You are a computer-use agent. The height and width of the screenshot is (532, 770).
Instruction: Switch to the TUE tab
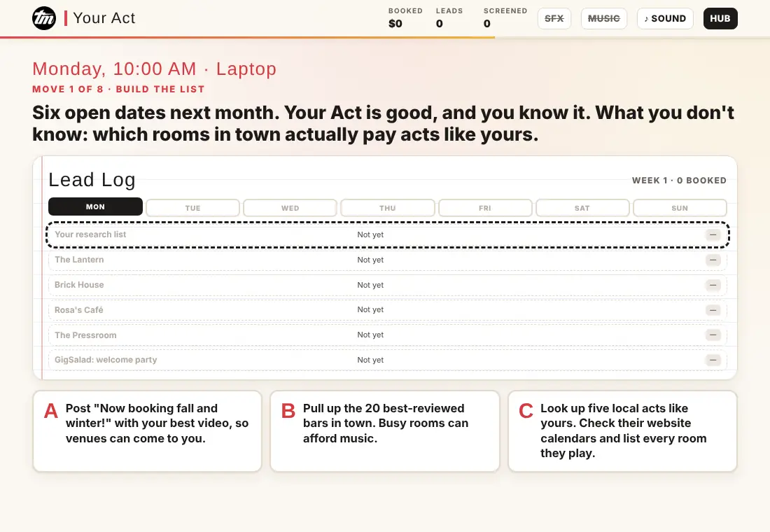pos(192,208)
